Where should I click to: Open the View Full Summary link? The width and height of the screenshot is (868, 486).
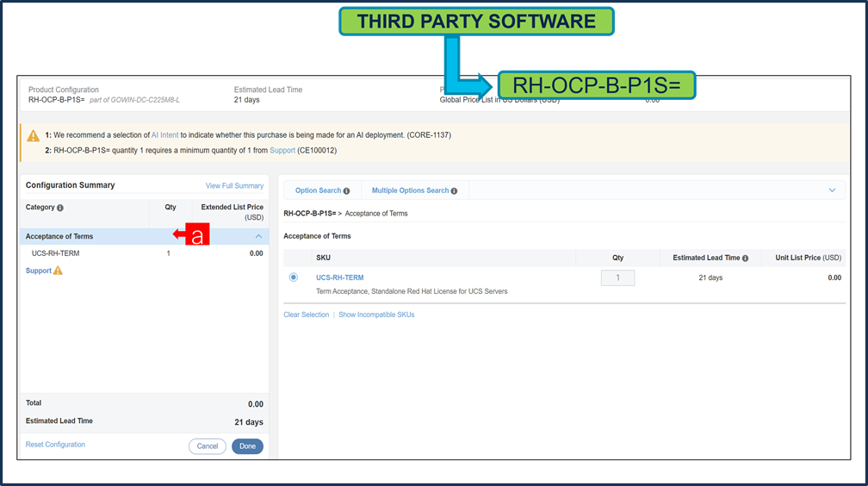235,185
